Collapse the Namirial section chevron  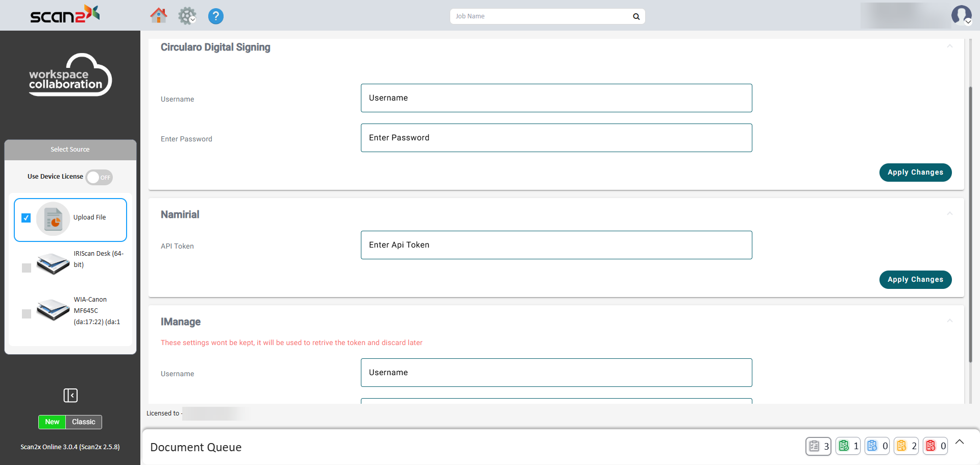point(949,214)
